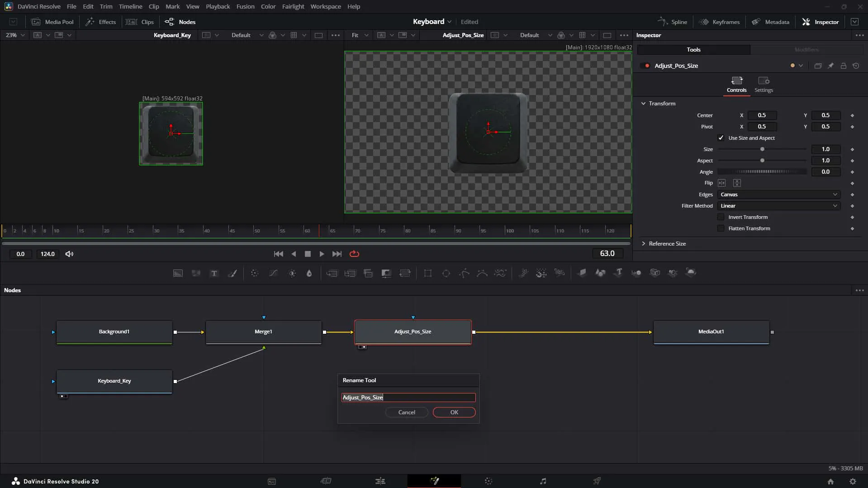
Task: Select the MediaOut1 node
Action: pyautogui.click(x=711, y=332)
